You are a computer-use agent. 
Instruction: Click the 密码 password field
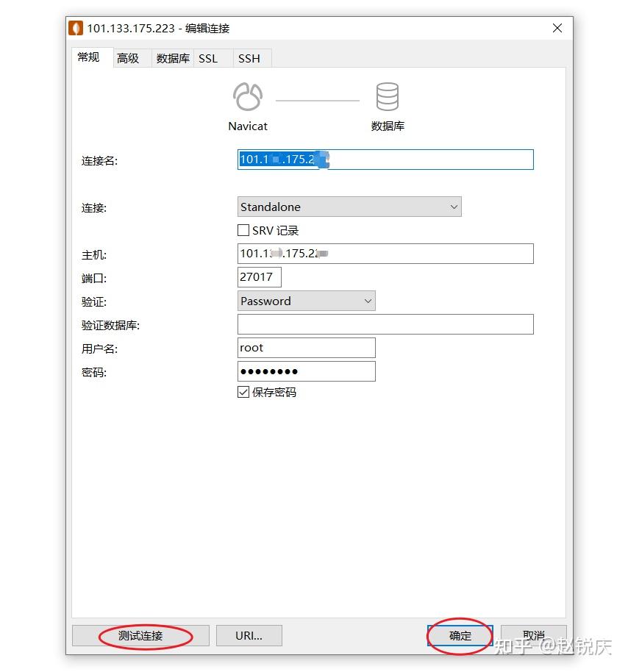[307, 371]
